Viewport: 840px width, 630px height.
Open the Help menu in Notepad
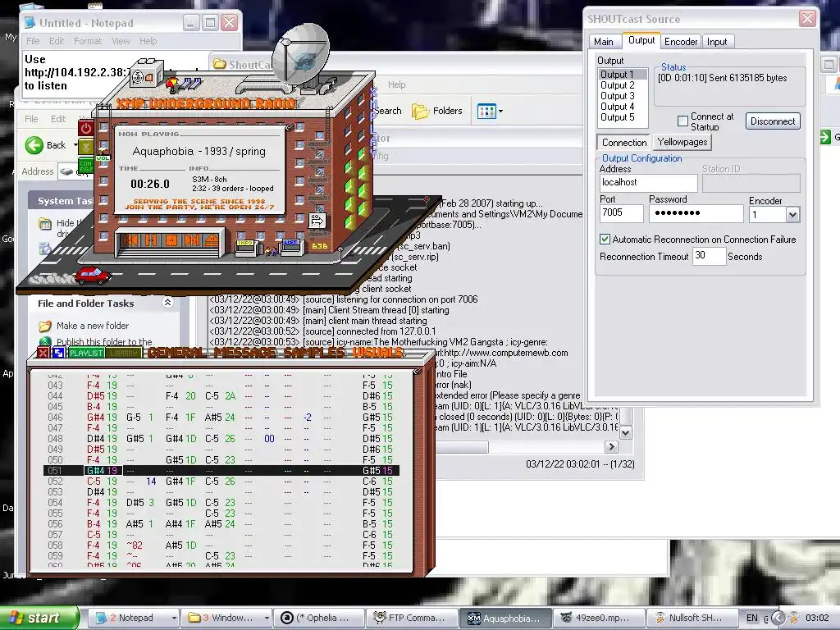pyautogui.click(x=148, y=41)
